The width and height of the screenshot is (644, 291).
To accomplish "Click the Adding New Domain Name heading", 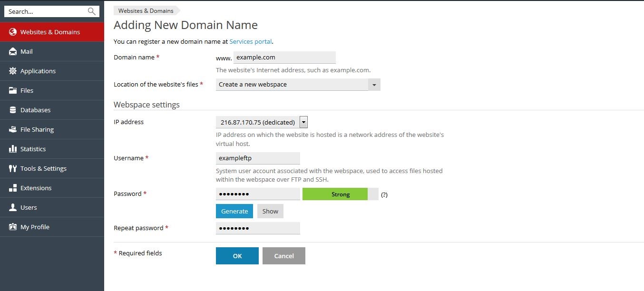I will [185, 25].
